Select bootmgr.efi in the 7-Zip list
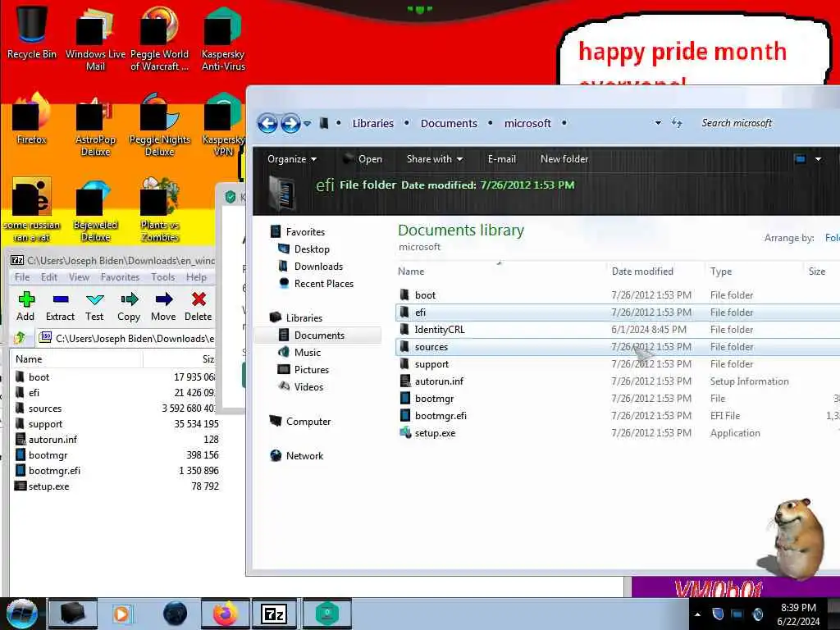Image resolution: width=840 pixels, height=630 pixels. coord(54,470)
